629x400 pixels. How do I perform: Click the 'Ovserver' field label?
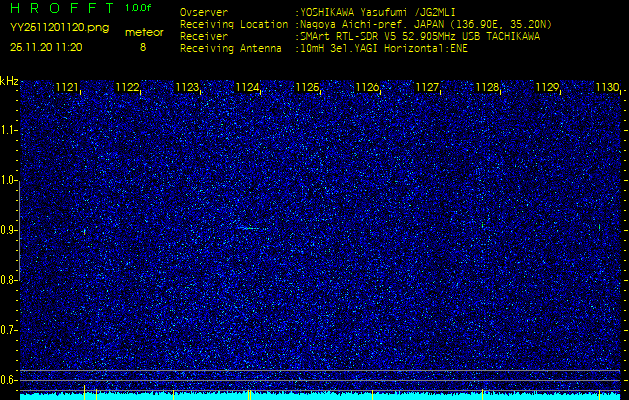204,12
